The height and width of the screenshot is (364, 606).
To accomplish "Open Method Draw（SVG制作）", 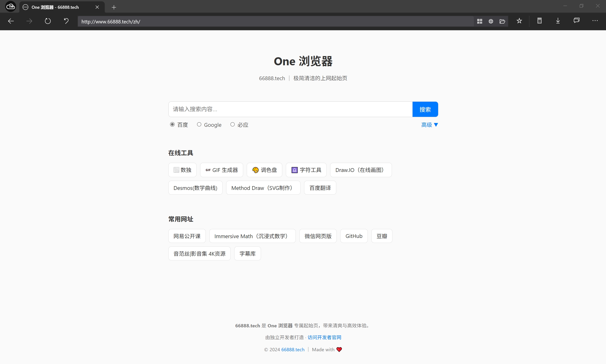I will 263,188.
